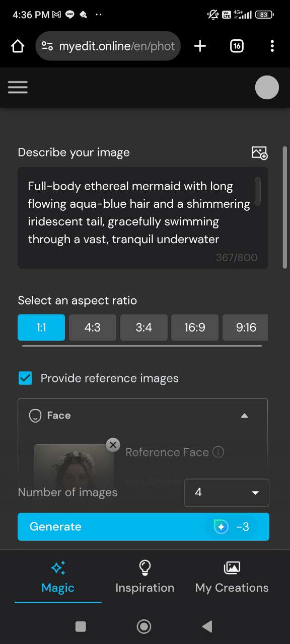The height and width of the screenshot is (644, 290).
Task: Collapse the Face reference section
Action: pos(245,416)
